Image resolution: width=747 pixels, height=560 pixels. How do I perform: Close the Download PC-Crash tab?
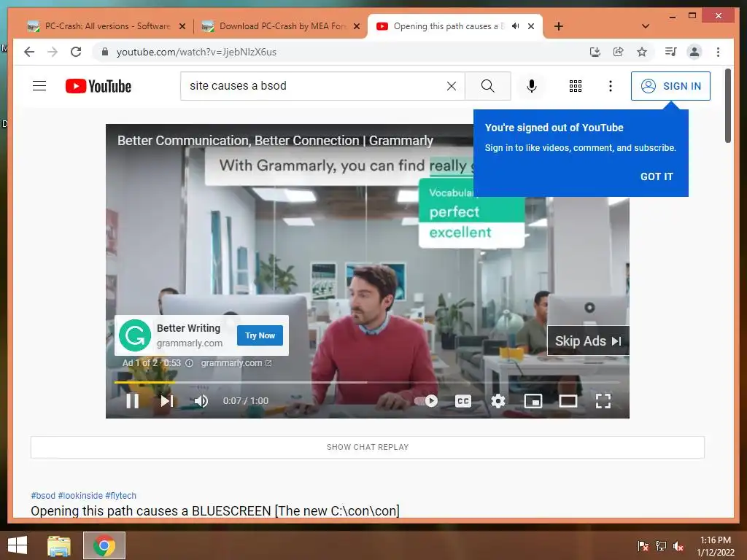356,26
